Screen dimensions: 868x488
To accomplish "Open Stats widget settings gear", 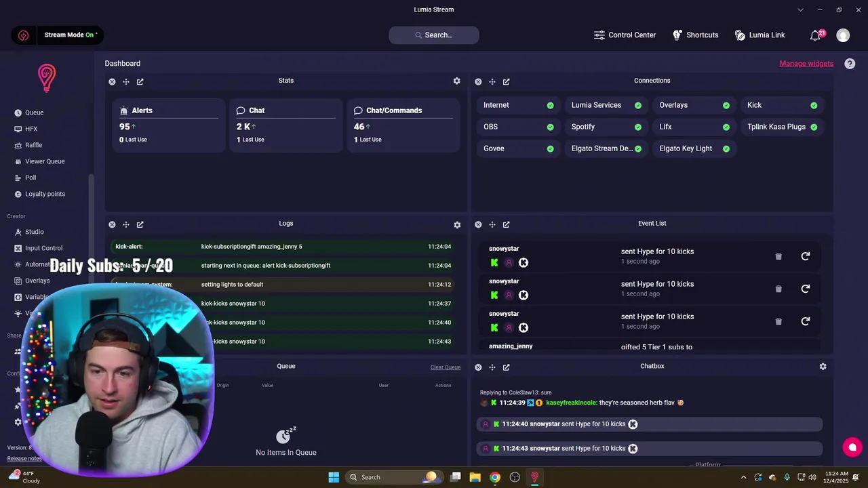I will (457, 81).
